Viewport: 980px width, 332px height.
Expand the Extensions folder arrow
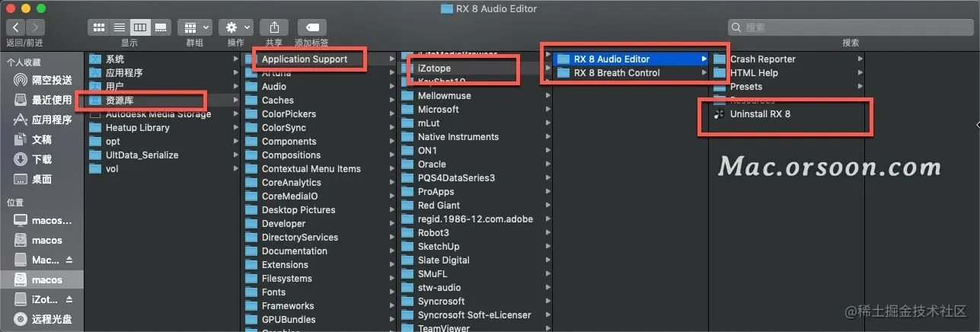(x=391, y=264)
